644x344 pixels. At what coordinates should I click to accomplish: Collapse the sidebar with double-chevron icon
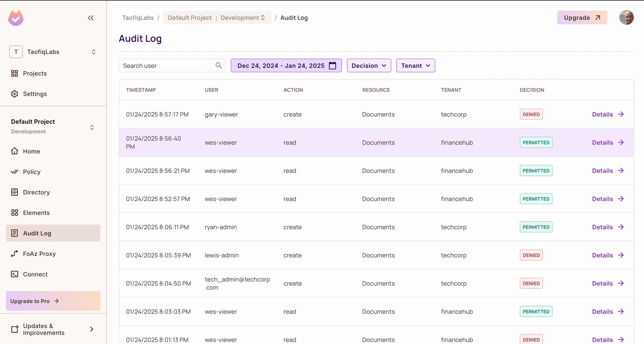pos(91,18)
